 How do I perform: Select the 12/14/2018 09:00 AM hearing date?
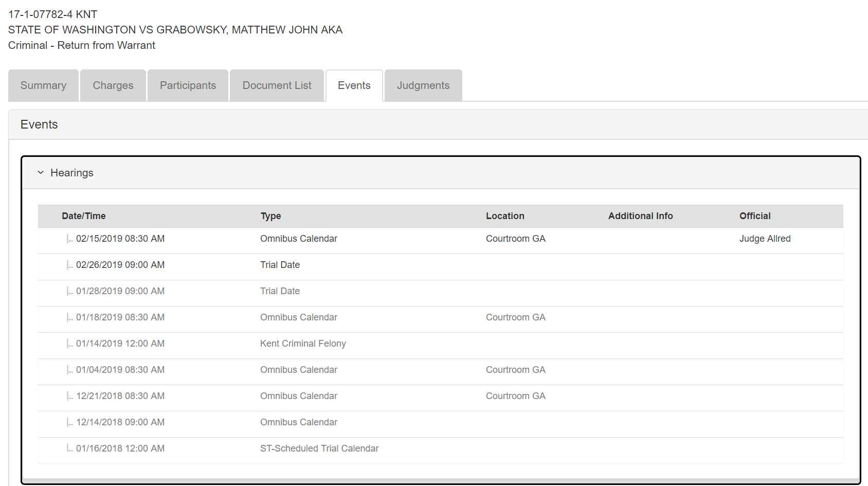pyautogui.click(x=120, y=422)
